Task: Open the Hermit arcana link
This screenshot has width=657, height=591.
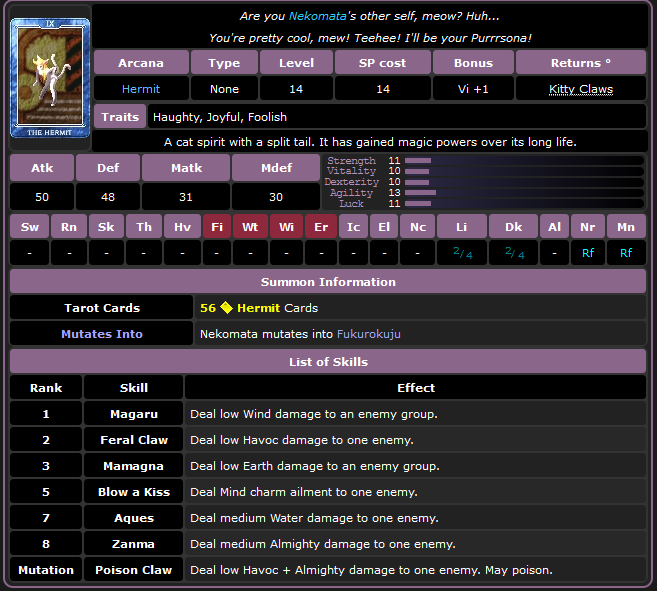Action: [141, 89]
